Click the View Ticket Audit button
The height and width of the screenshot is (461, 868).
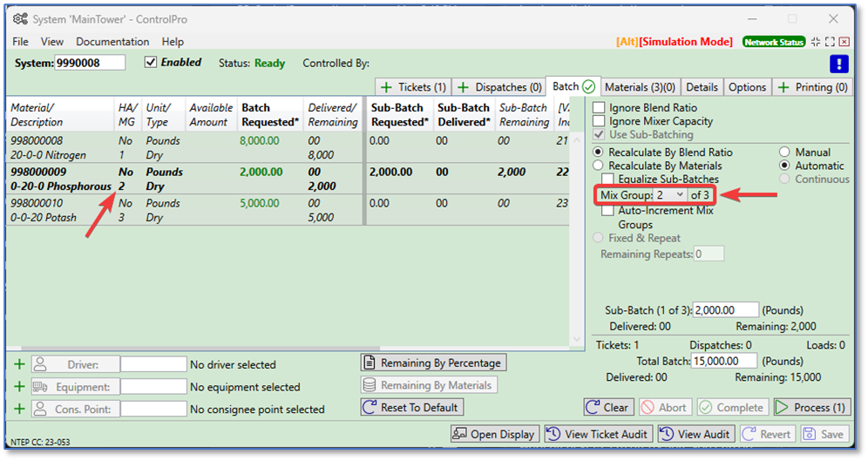click(599, 434)
